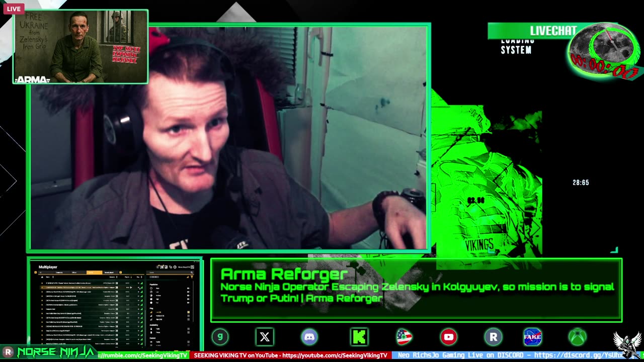Select the highlighted orange server tab
Screen dimensions: 644x362
click(x=95, y=273)
